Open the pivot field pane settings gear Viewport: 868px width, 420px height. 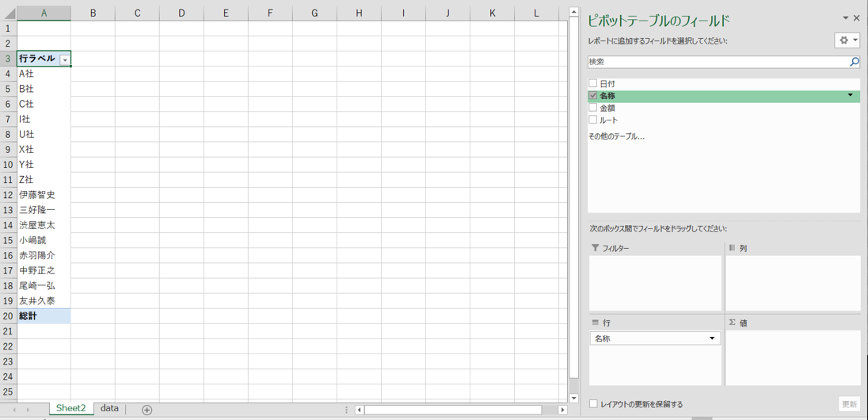click(x=847, y=40)
